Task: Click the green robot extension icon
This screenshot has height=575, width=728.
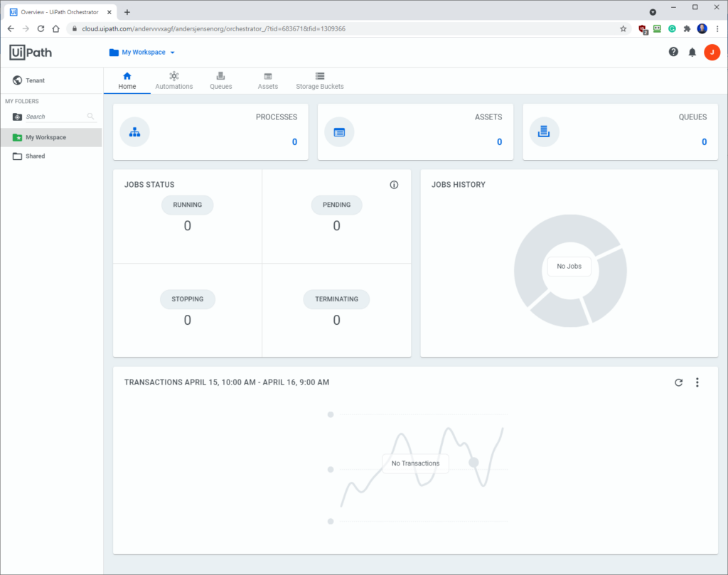Action: tap(657, 28)
